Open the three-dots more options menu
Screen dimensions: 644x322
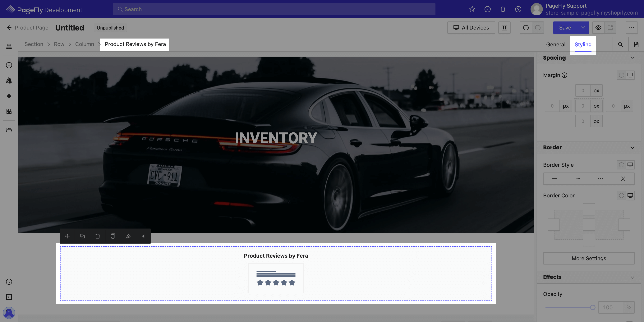(x=632, y=27)
